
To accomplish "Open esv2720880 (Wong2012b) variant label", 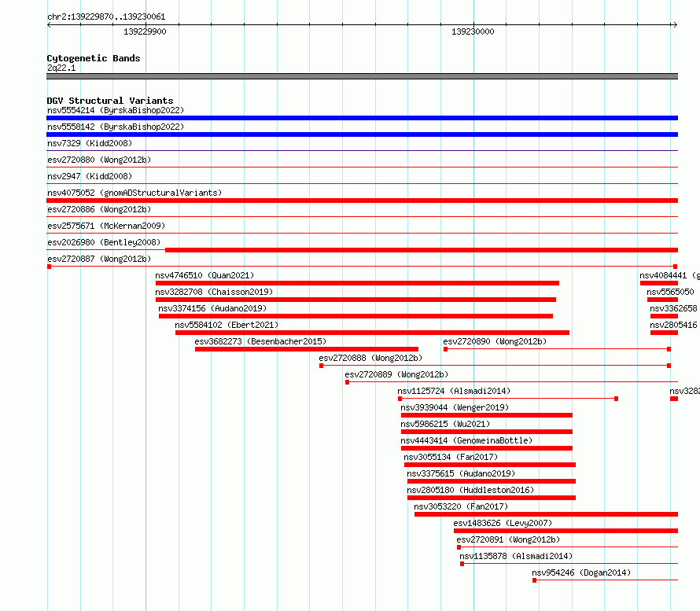I will pos(99,160).
